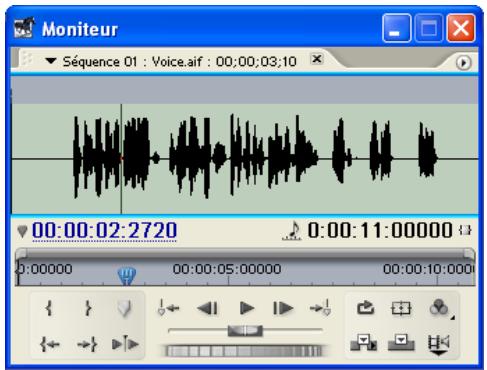Viewport: 487px width, 370px height.
Task: Step forward one frame
Action: 283,308
